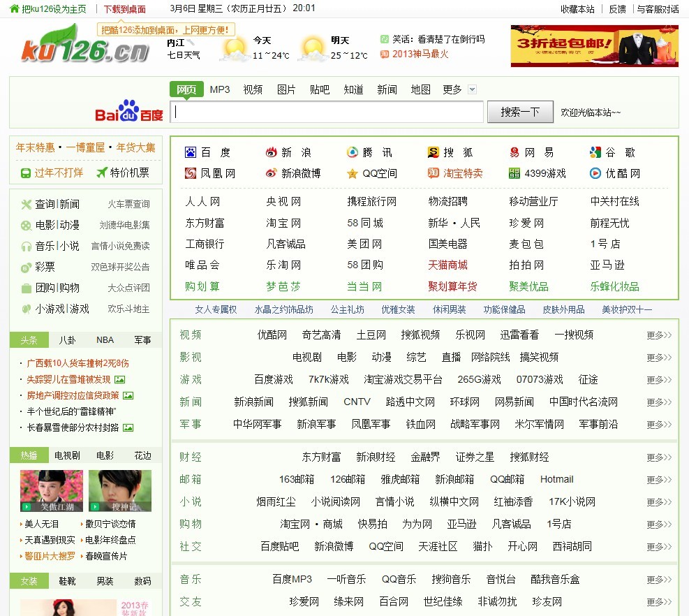Click the 搜索一下 search button
The image size is (689, 616).
520,110
